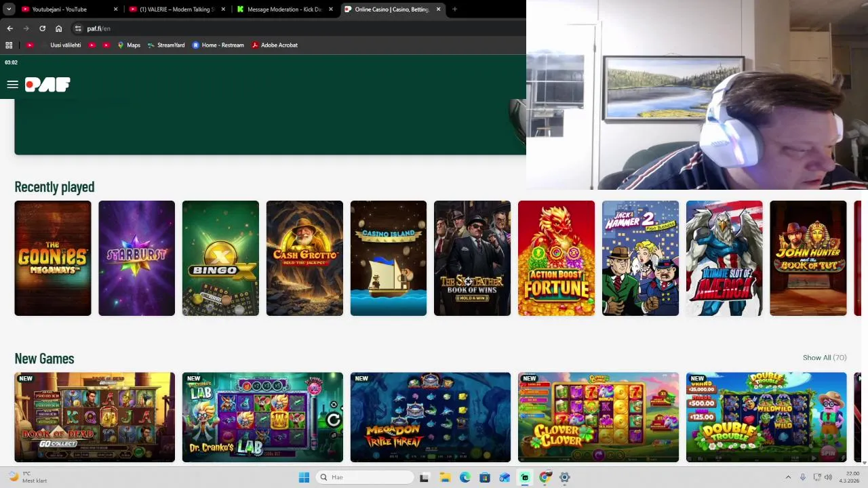868x488 pixels.
Task: Open Jack Hammer 2 game tile
Action: [640, 258]
